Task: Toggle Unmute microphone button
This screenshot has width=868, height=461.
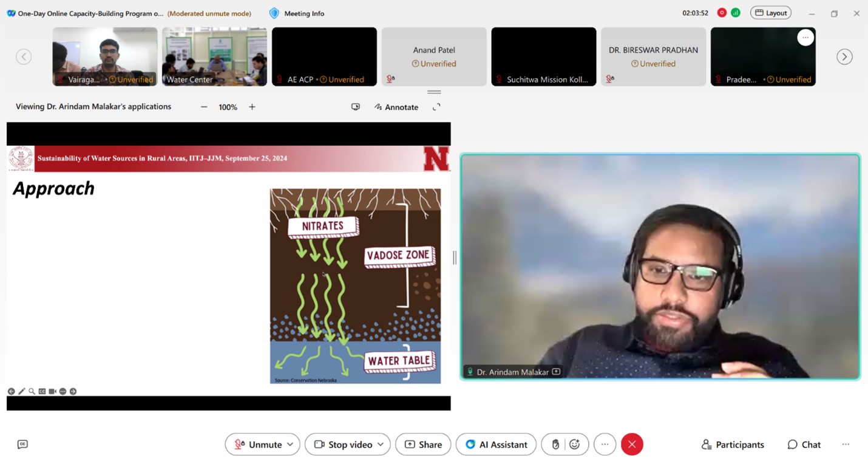Action: coord(258,445)
